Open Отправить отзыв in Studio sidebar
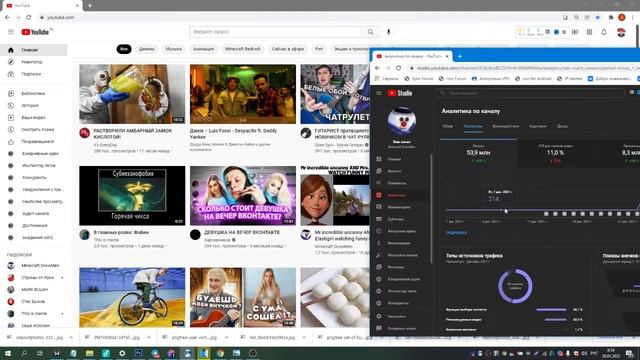This screenshot has height=360, width=640. [400, 328]
